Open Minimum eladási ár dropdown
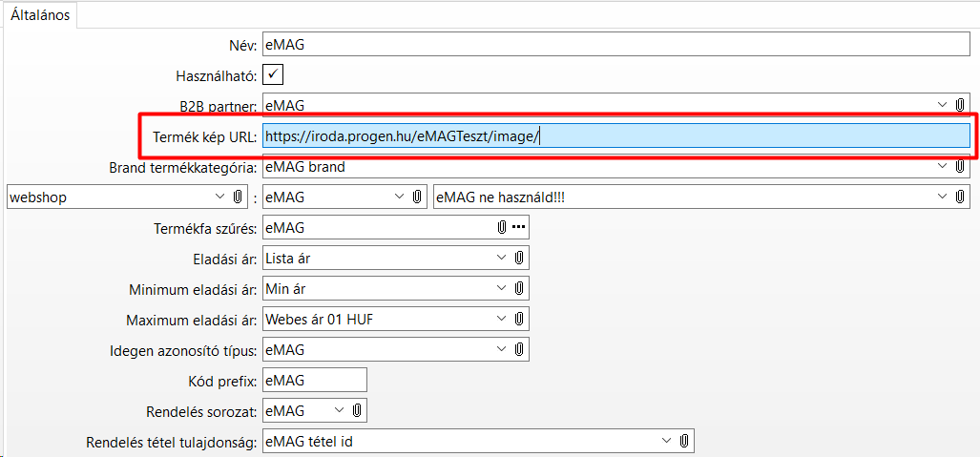The height and width of the screenshot is (457, 980). tap(502, 287)
